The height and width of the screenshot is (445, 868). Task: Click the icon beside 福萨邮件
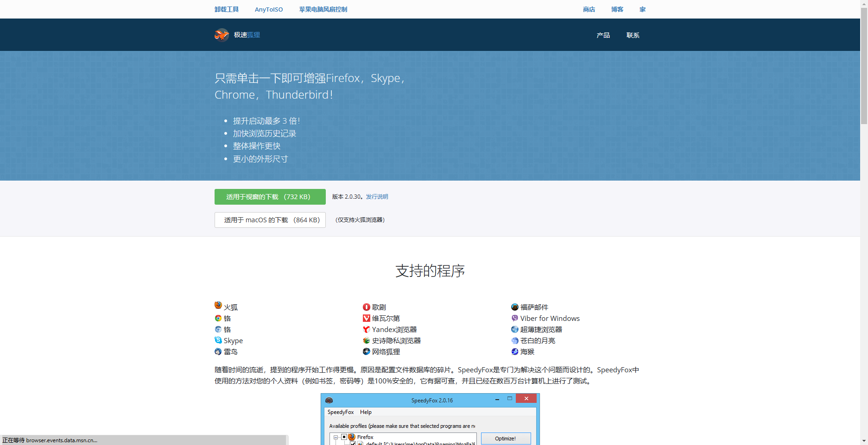(515, 307)
